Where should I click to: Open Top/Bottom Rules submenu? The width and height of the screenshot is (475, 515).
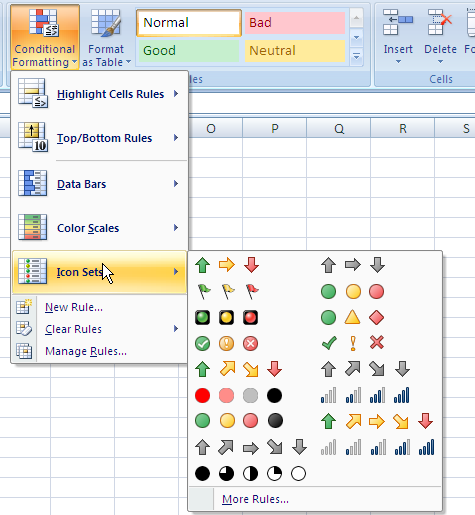(x=99, y=138)
